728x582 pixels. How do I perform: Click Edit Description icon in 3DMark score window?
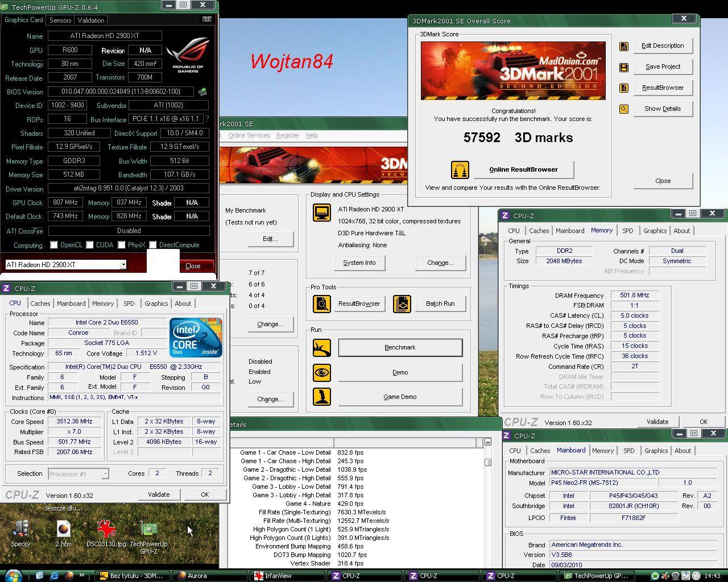[x=624, y=46]
